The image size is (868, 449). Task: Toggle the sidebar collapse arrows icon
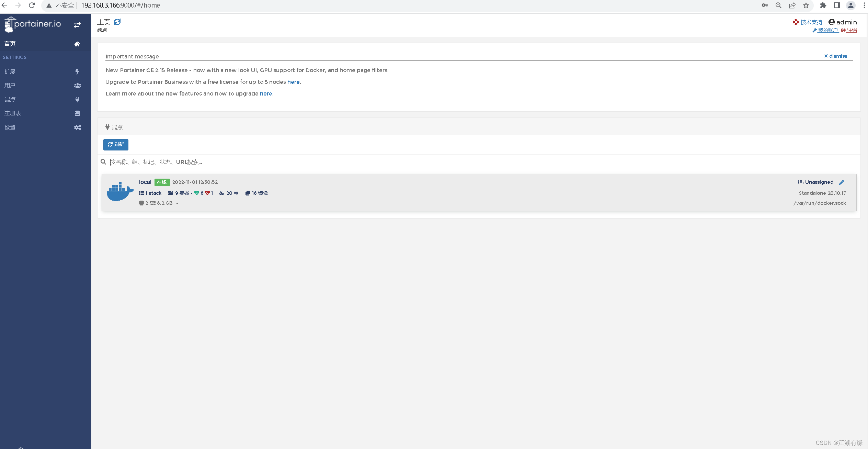(x=77, y=25)
